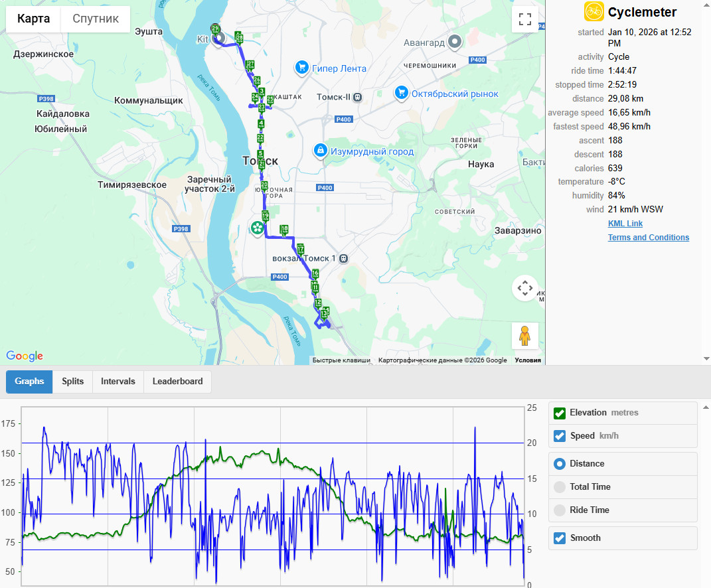The width and height of the screenshot is (711, 588).
Task: Open the Google logo on map
Action: click(x=25, y=356)
